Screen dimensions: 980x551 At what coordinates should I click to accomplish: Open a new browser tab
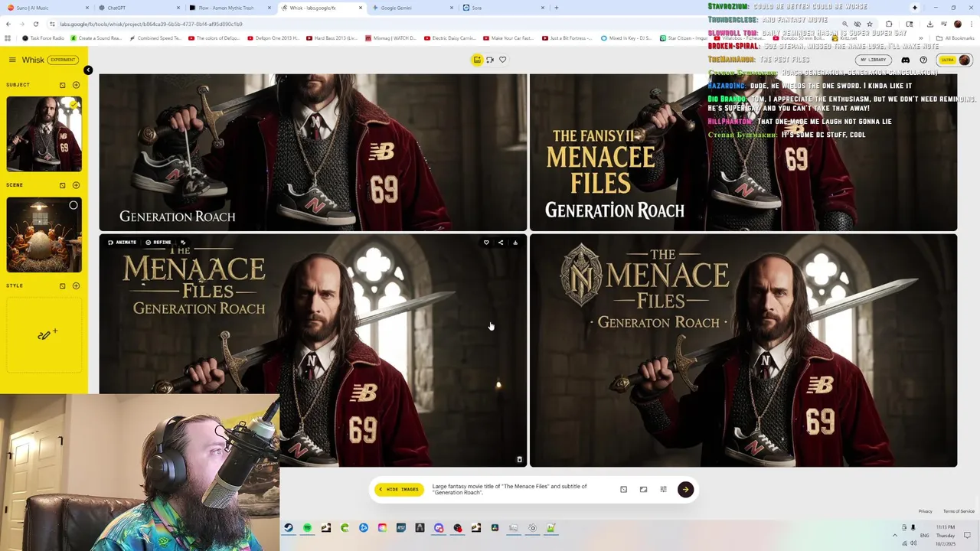(x=557, y=8)
